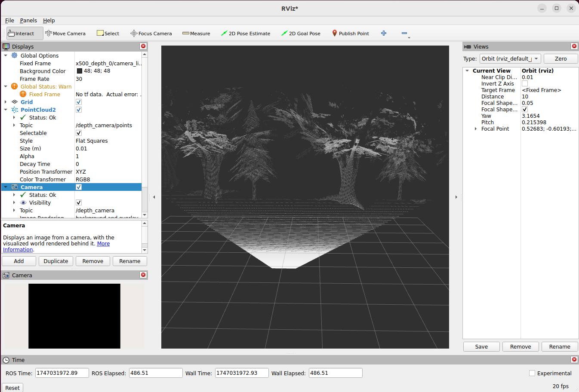Click the blue minus remove-tool icon
Viewport: 579px width, 392px height.
tap(404, 33)
